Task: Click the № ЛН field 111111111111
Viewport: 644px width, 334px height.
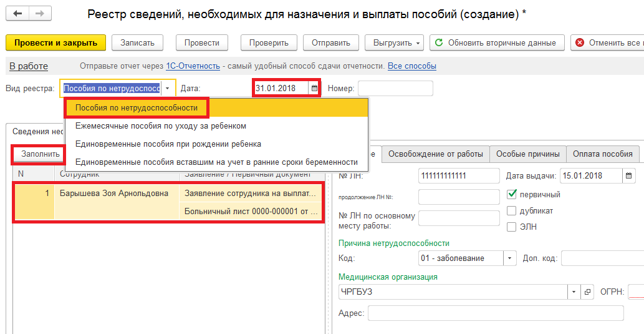Action: pyautogui.click(x=459, y=175)
